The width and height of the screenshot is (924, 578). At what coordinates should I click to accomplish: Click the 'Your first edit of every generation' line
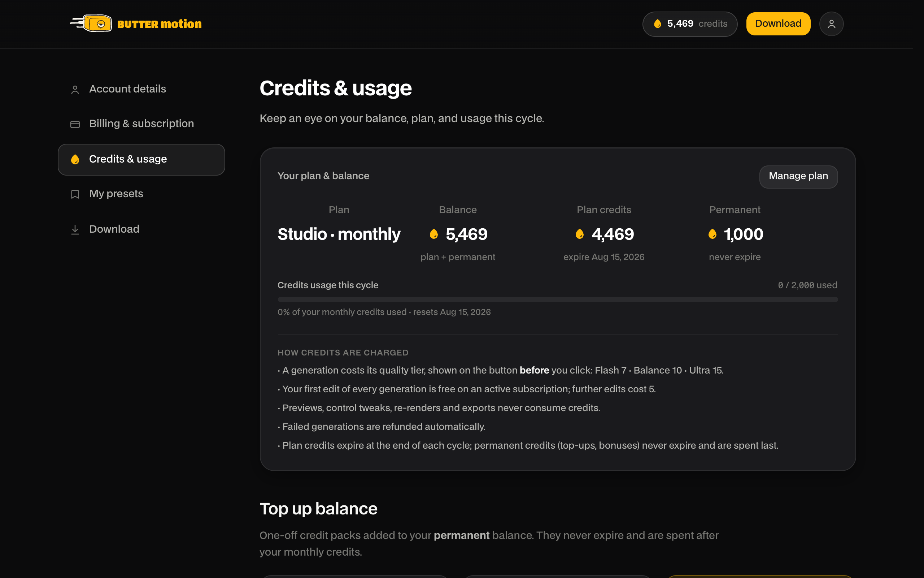point(467,389)
